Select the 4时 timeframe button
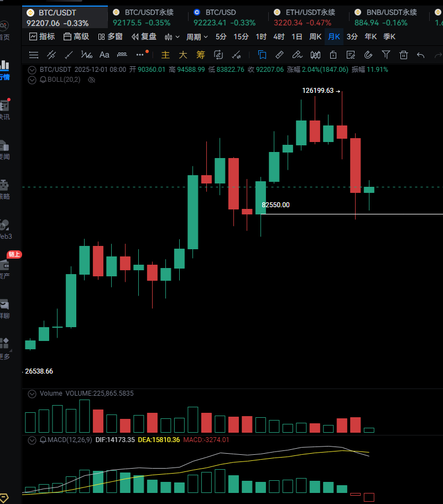Image resolution: width=443 pixels, height=504 pixels. pos(279,36)
